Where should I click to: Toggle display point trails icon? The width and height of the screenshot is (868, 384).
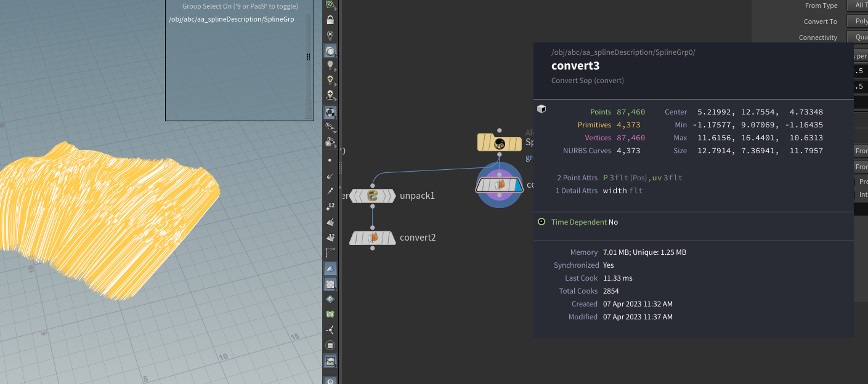[330, 191]
